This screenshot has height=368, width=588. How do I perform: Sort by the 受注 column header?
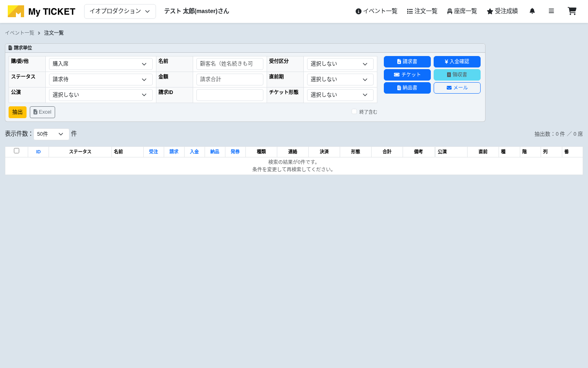[x=154, y=152]
